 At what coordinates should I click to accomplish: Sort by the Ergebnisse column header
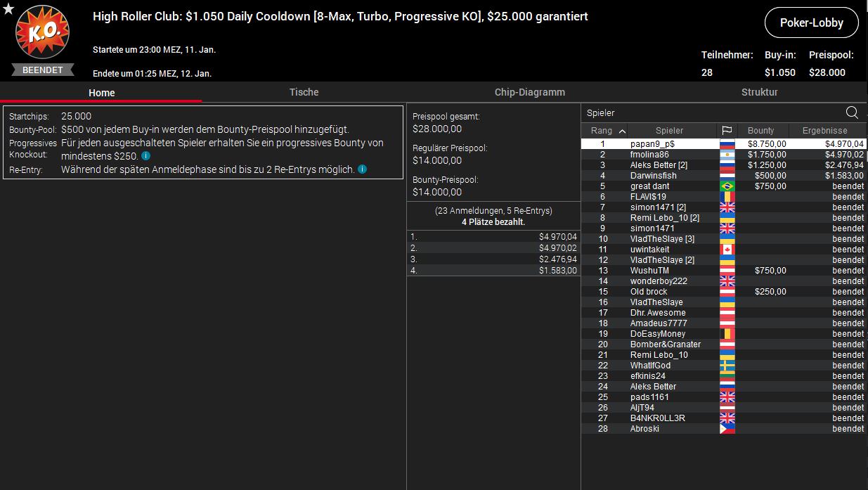coord(824,131)
